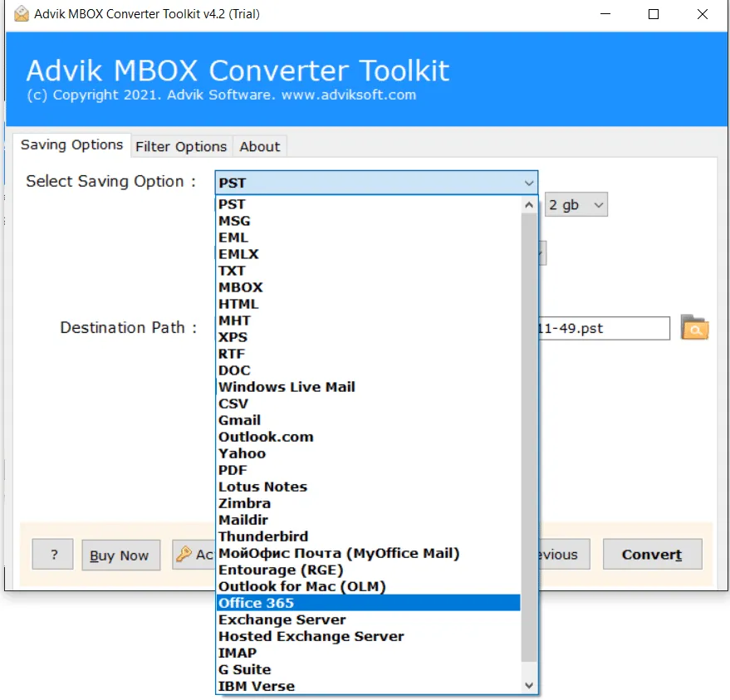Choose PST from the saving list

[x=368, y=204]
